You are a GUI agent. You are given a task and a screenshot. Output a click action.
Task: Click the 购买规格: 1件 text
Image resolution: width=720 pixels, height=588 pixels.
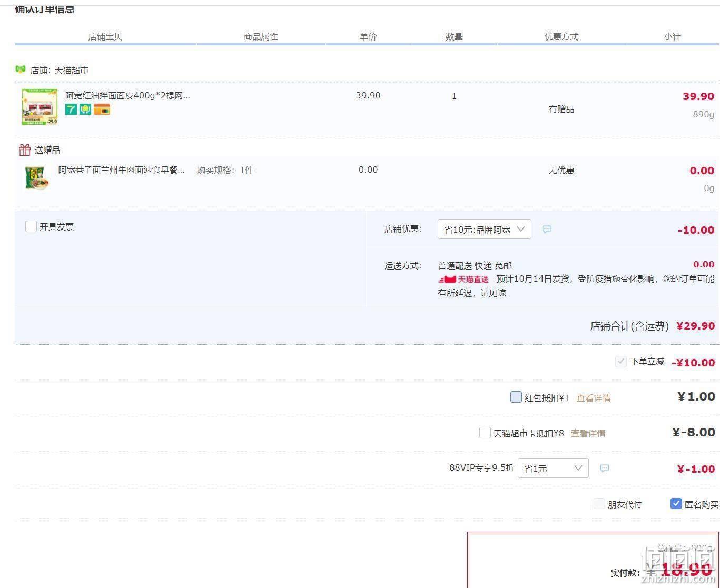point(225,170)
